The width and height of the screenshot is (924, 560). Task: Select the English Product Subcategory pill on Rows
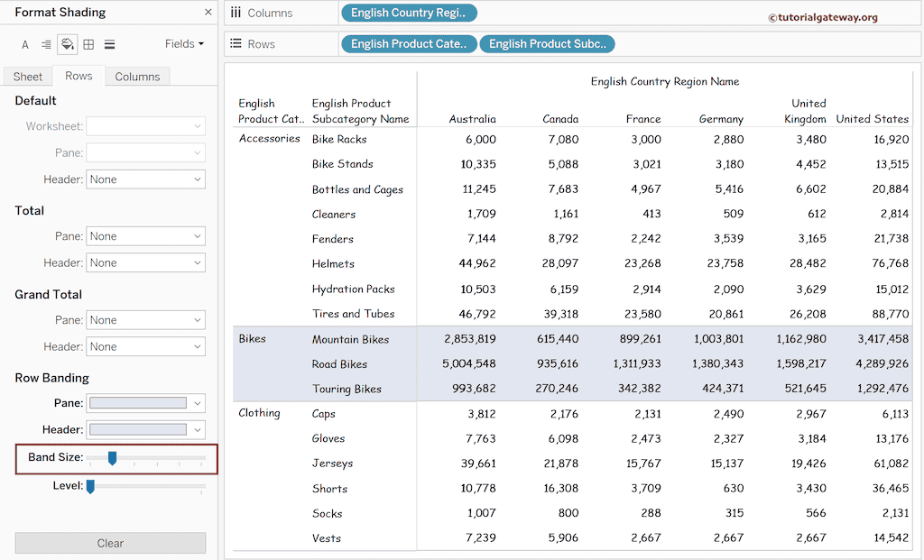tap(547, 42)
